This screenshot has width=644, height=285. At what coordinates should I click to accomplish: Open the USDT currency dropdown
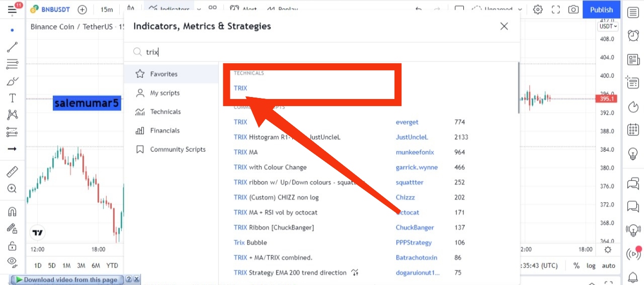coord(608,26)
